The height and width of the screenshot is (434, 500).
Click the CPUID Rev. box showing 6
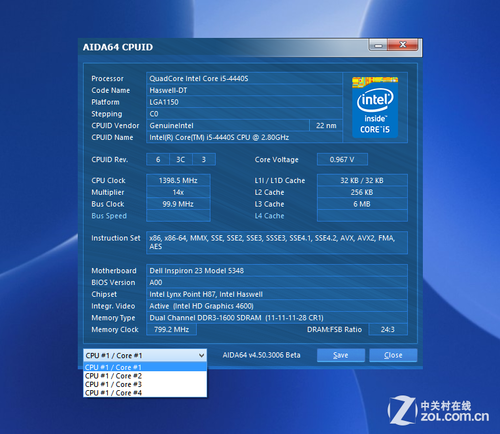pyautogui.click(x=158, y=160)
